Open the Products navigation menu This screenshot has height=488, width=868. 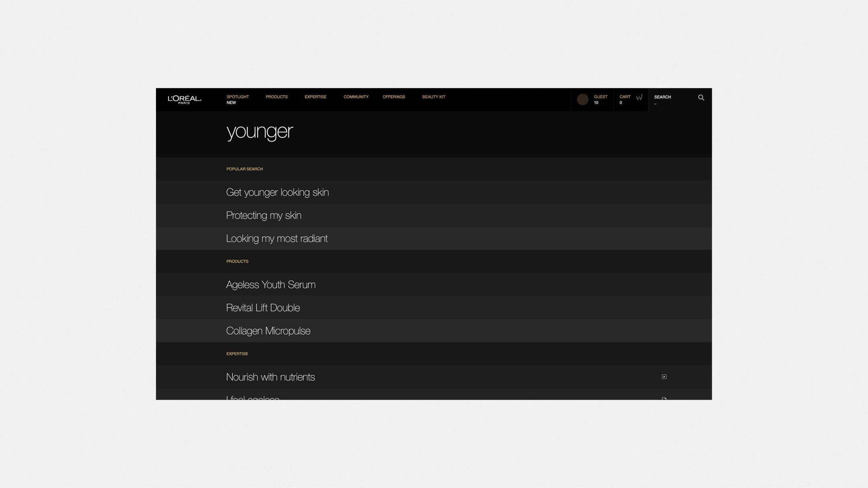[276, 97]
